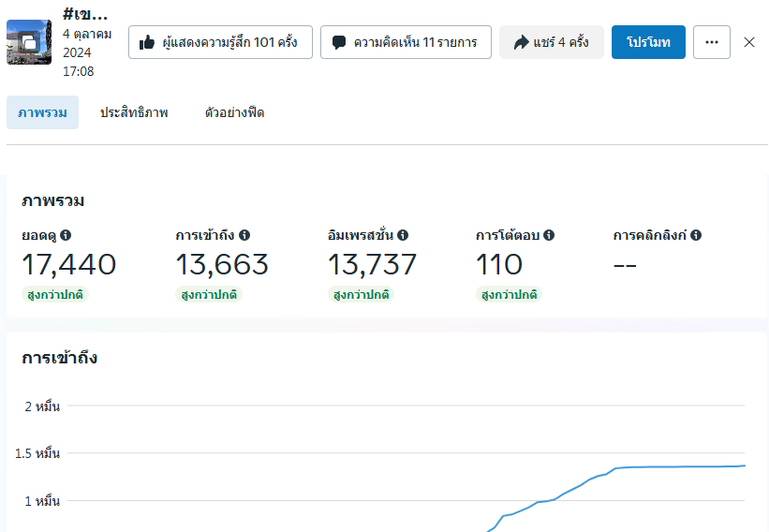Open the post thumbnail image

tap(29, 42)
